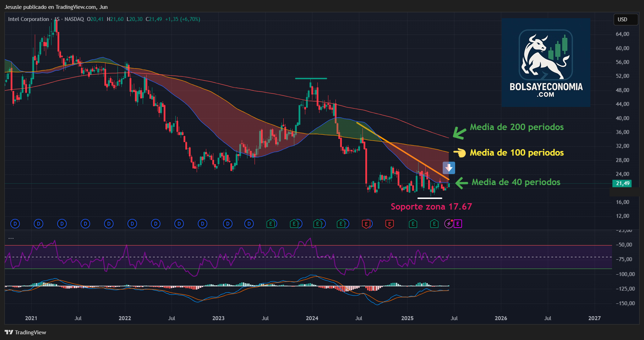
Task: Open the dividend D marker just after 2022 label
Action: pos(132,224)
